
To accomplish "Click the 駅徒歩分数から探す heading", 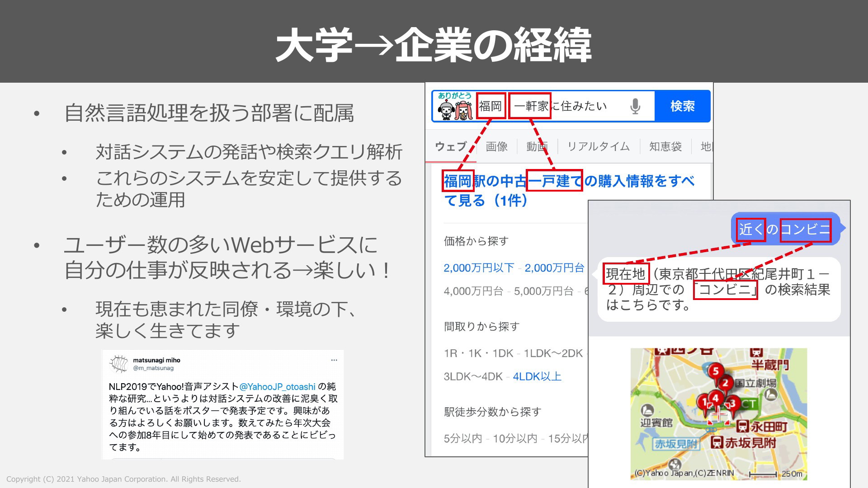I will (x=492, y=412).
